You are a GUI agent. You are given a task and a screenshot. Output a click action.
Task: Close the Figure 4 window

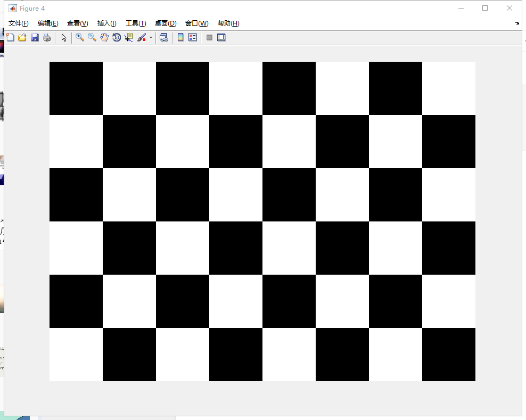point(509,8)
